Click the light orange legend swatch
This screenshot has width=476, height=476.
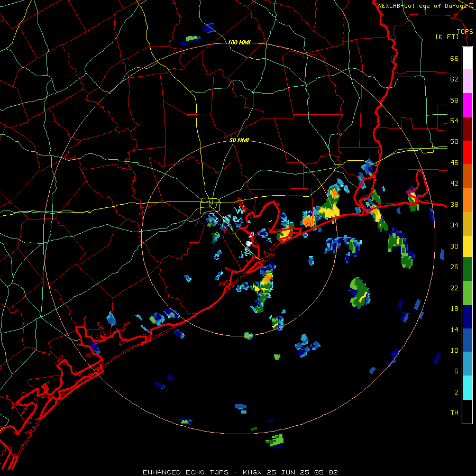[467, 200]
